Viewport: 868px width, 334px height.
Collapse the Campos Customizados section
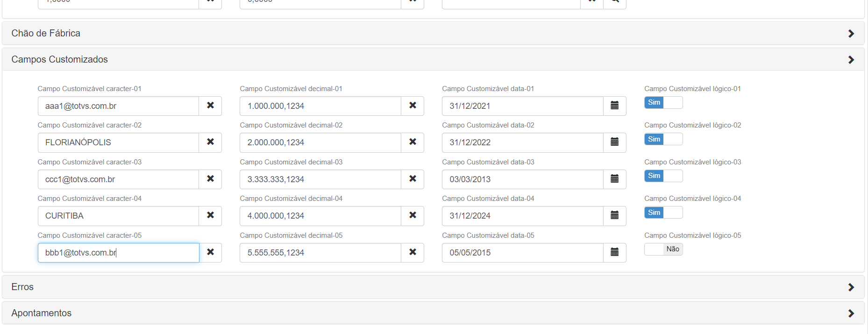(x=851, y=60)
